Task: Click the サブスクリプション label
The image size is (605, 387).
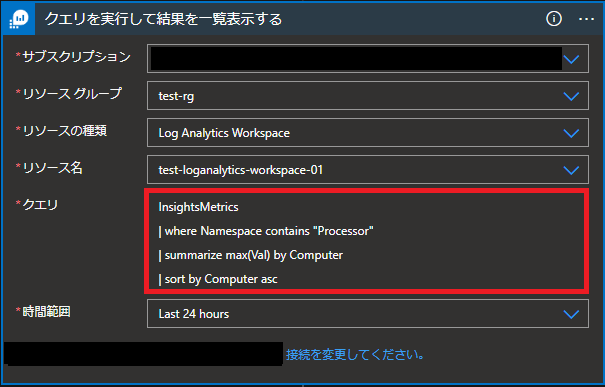Action: (x=76, y=57)
